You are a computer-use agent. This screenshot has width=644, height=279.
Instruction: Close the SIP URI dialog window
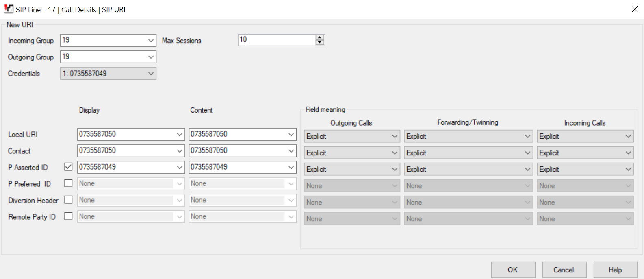(635, 9)
